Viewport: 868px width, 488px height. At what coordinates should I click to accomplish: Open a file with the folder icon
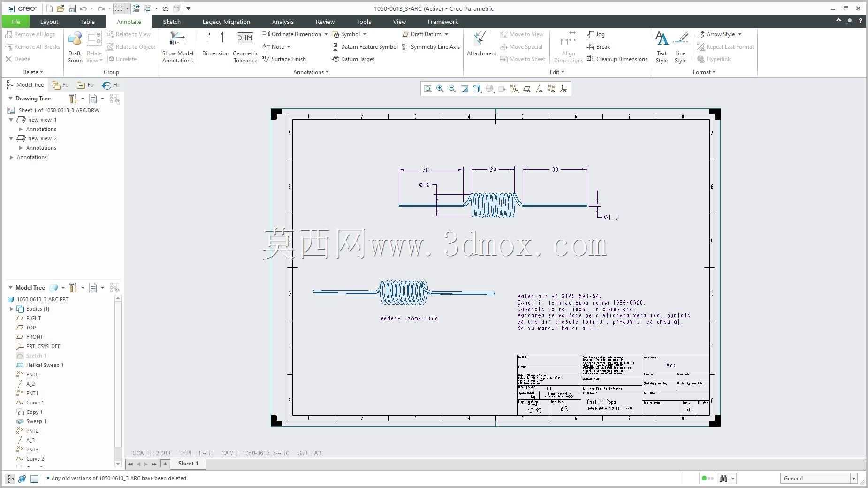click(60, 8)
